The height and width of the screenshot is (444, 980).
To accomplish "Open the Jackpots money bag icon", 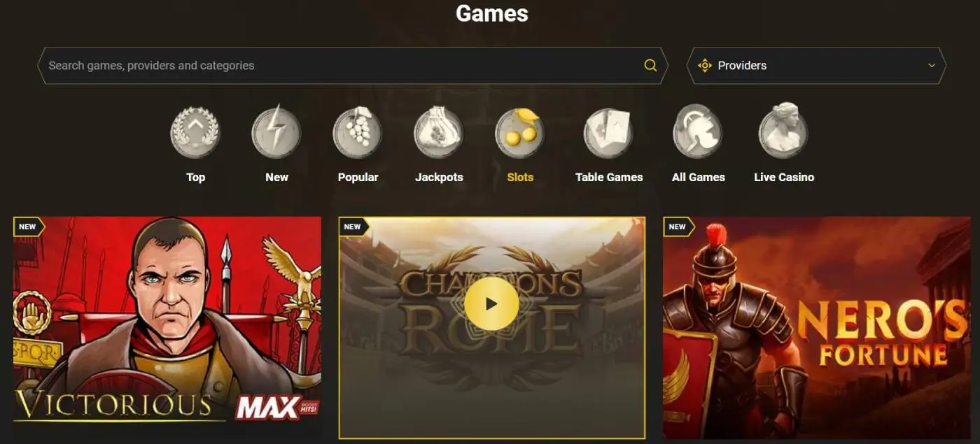I will (x=439, y=133).
